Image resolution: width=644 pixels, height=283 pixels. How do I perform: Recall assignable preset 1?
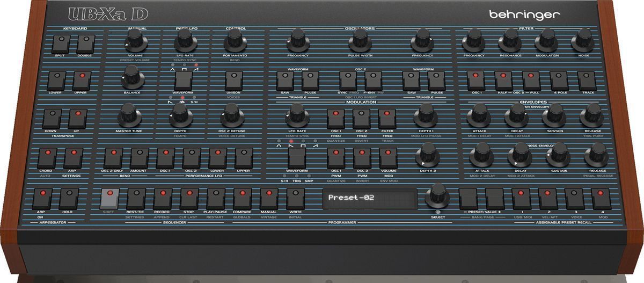(521, 199)
